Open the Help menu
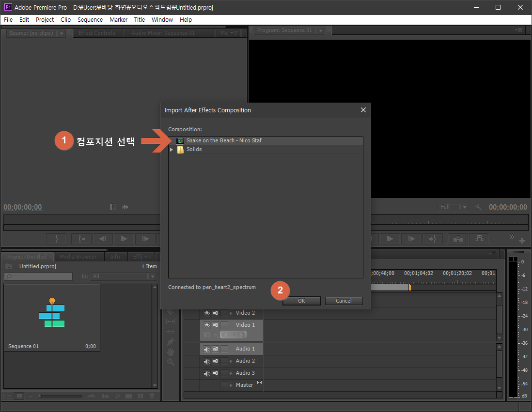This screenshot has width=532, height=412. (x=186, y=20)
